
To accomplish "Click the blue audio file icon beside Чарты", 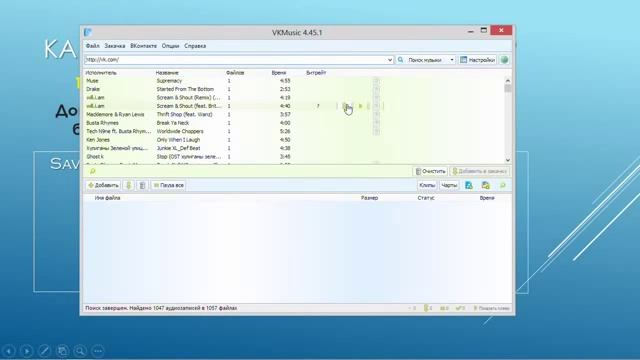I will [469, 185].
